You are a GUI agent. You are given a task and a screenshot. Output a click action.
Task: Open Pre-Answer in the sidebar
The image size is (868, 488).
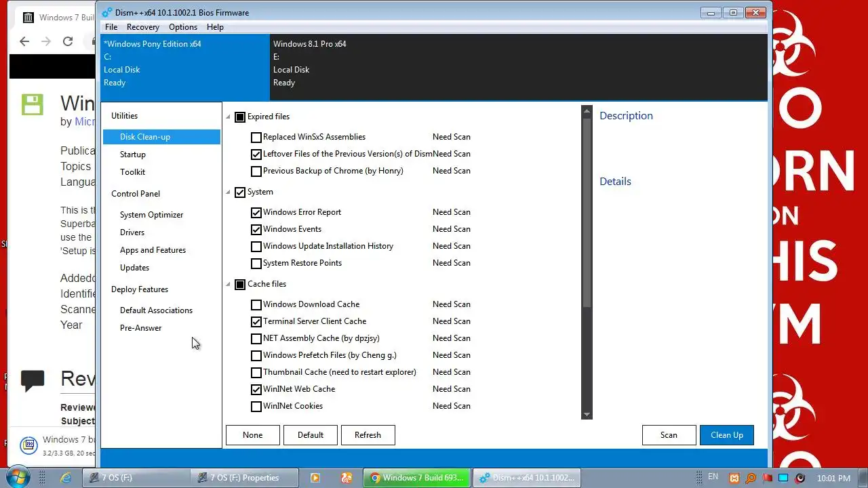[140, 328]
